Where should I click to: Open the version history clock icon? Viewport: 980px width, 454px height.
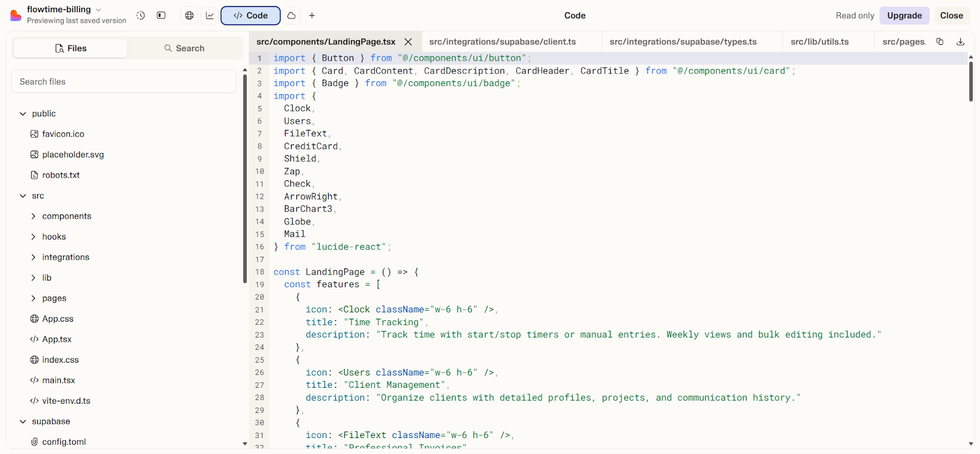pos(141,15)
